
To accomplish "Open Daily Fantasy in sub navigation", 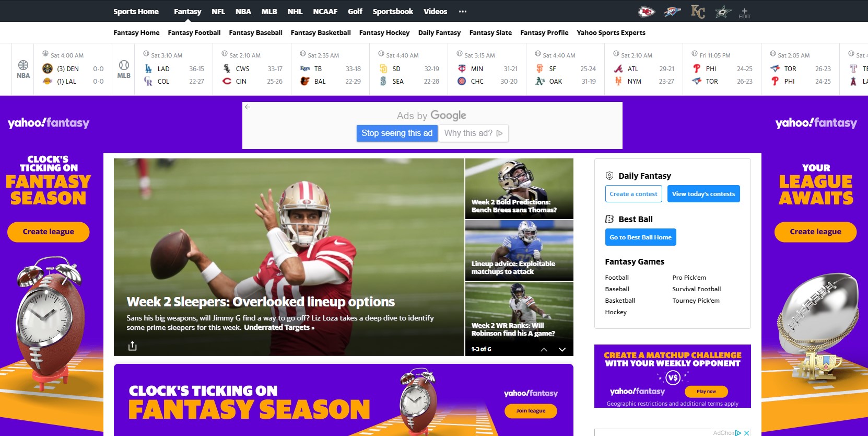I will [439, 32].
